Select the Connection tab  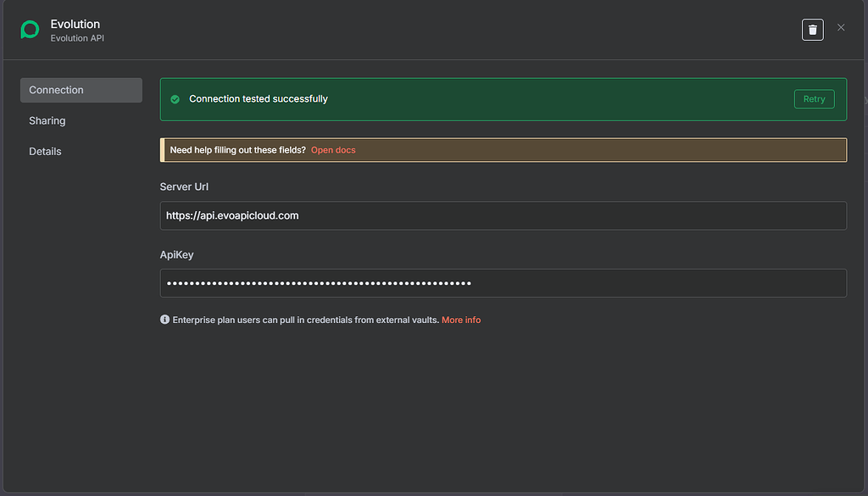(x=56, y=90)
